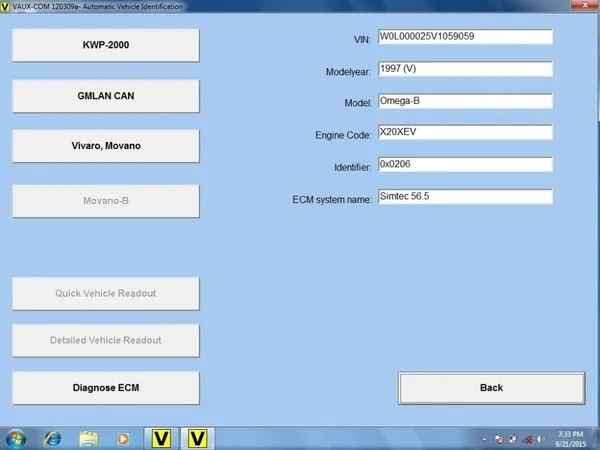Screen dimensions: 600x450
Task: Go back using the Back button
Action: (x=491, y=387)
